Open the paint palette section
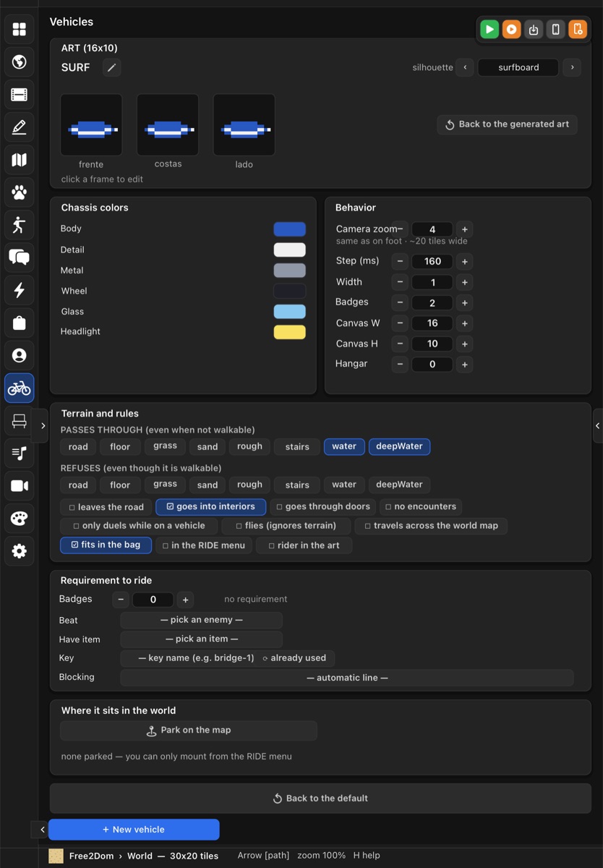Viewport: 603px width, 868px height. [20, 519]
